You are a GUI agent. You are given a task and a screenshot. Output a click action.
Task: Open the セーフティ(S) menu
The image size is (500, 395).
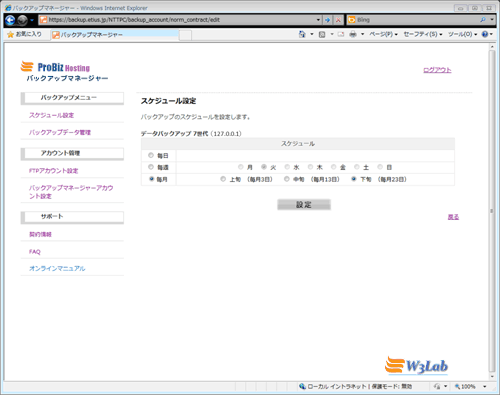click(x=423, y=34)
